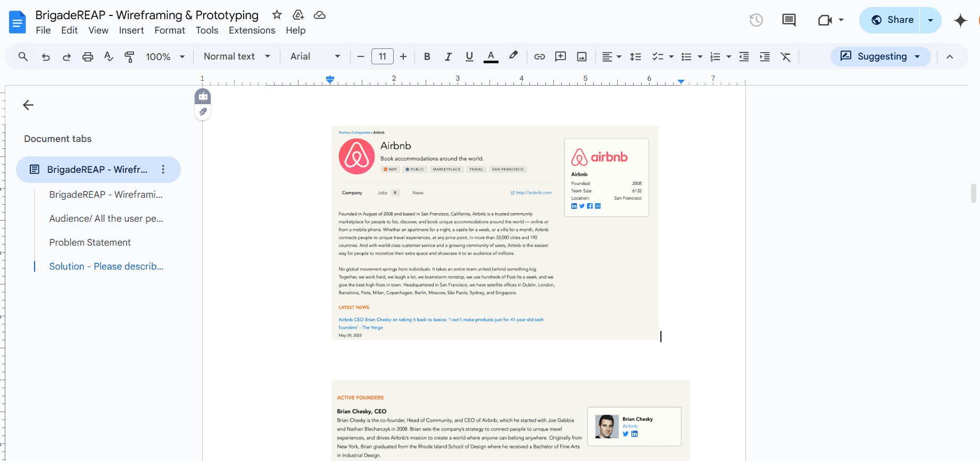The image size is (980, 461).
Task: Open bulleted list options dropdown arrow
Action: click(700, 56)
